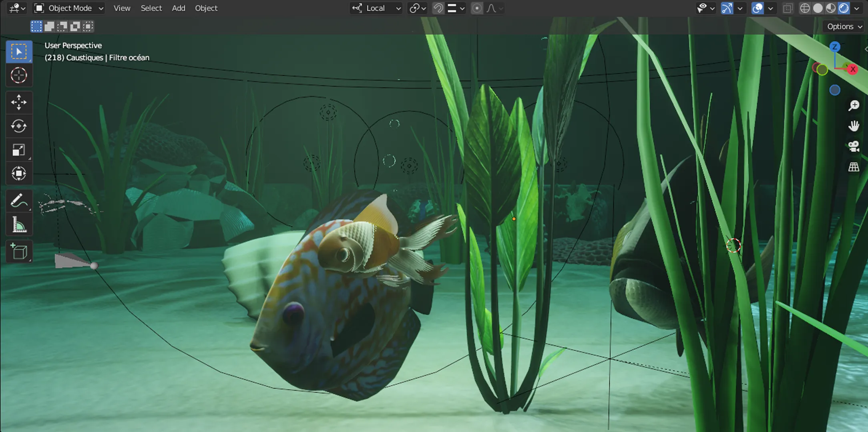
Task: Click the Z axis on the navigation gizmo
Action: [x=835, y=47]
